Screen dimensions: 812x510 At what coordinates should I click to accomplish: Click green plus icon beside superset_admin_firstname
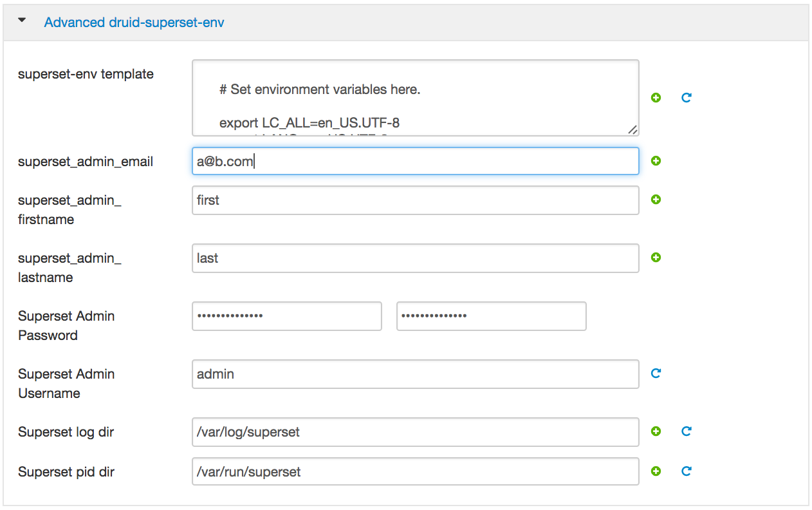pos(656,200)
